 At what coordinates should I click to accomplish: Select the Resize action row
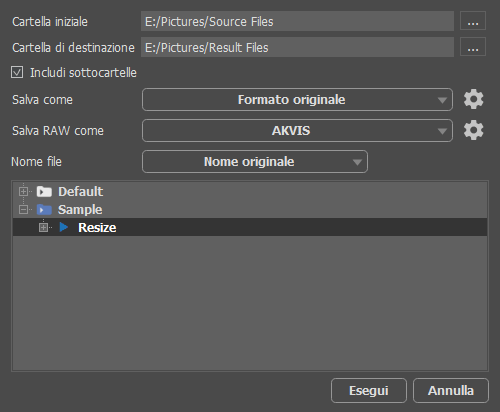(x=250, y=227)
